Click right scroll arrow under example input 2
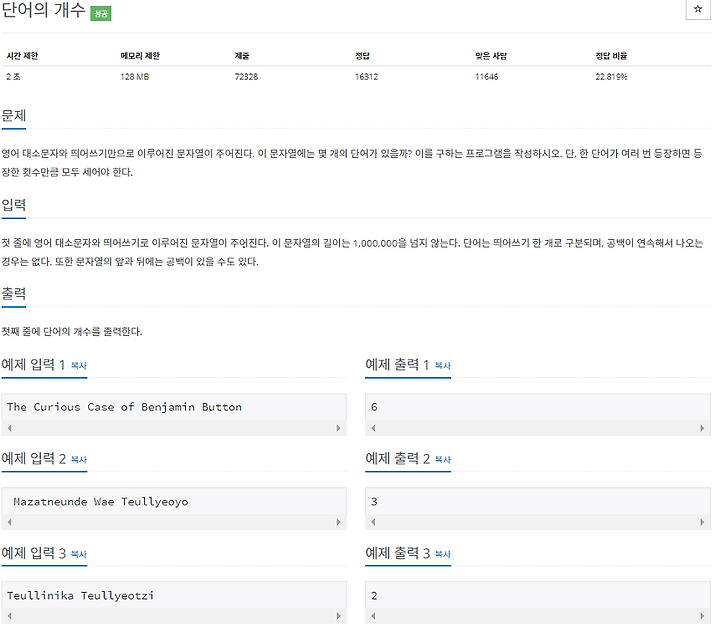Screen dimensions: 720x632 [x=338, y=522]
